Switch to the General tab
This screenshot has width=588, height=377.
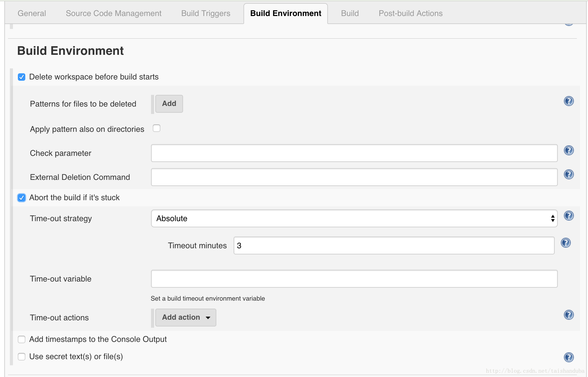coord(32,13)
